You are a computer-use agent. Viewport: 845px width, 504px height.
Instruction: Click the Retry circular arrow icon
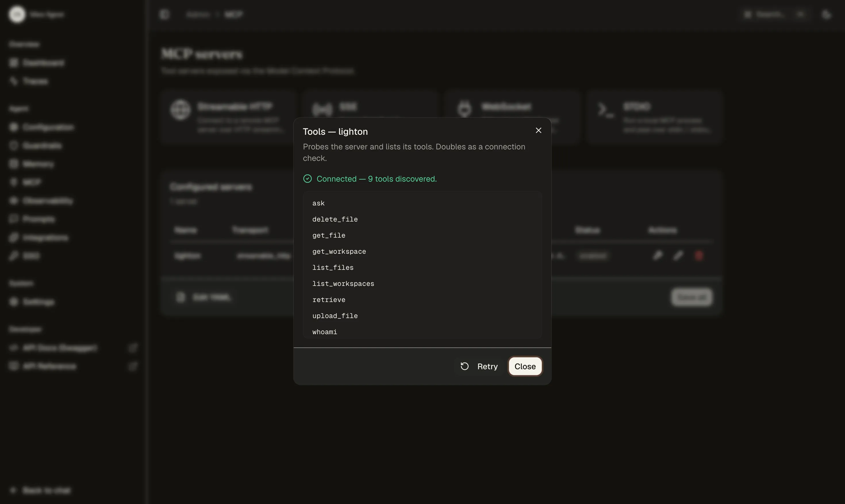(465, 366)
